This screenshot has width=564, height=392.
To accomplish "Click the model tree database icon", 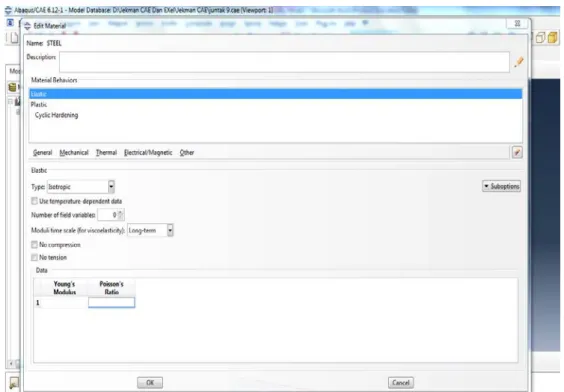I will point(12,87).
